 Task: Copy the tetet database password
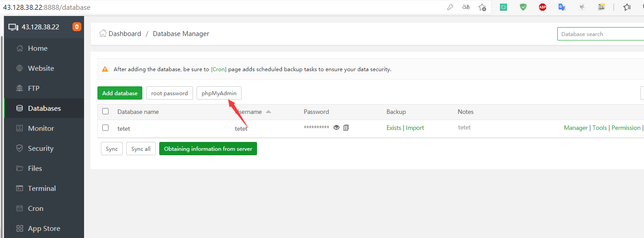pos(346,128)
